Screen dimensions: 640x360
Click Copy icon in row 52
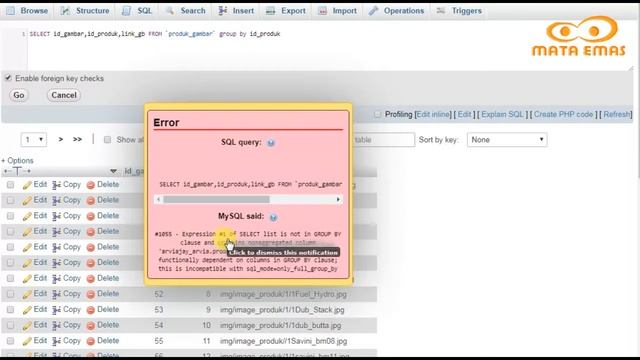coord(56,294)
